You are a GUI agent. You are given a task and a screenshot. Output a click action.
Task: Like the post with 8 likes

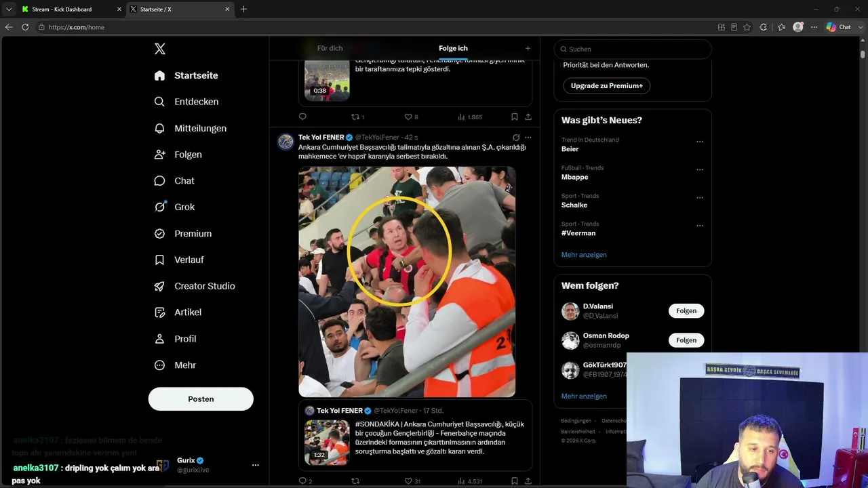pos(408,117)
